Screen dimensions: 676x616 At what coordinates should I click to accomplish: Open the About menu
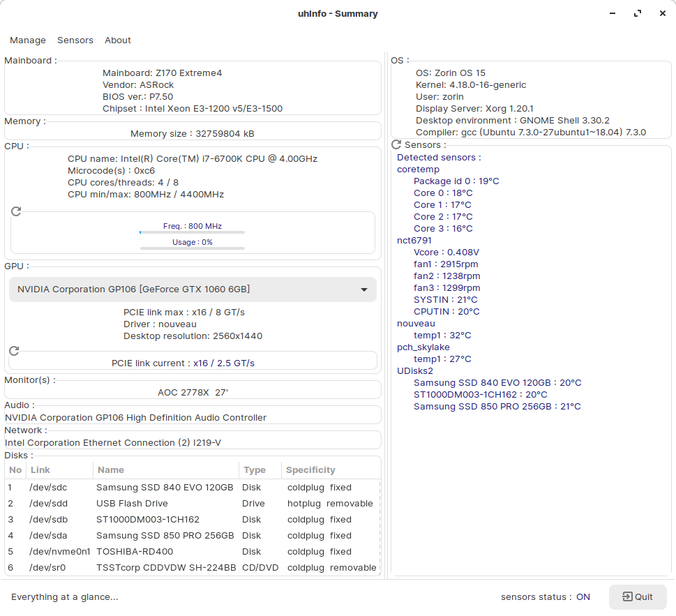tap(118, 40)
